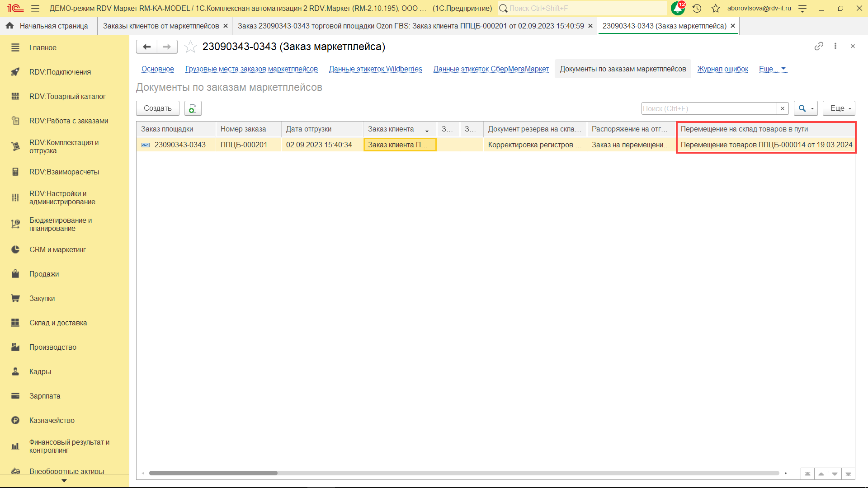This screenshot has width=868, height=488.
Task: Click the horizontal scrollbar thumb
Action: point(213,473)
